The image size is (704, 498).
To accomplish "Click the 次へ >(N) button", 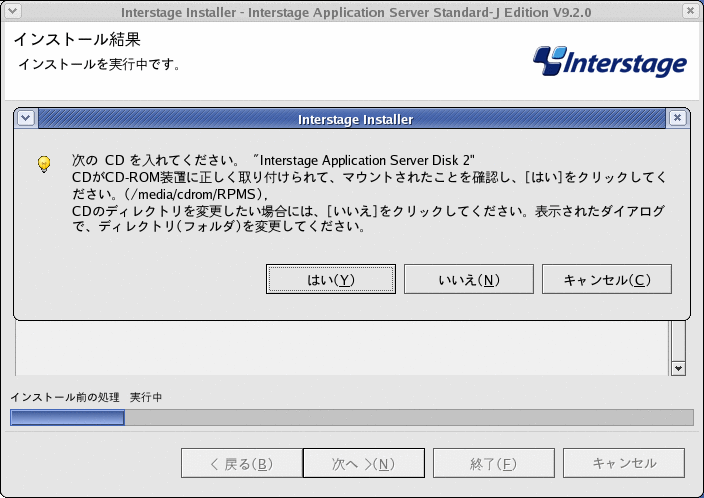I will click(x=364, y=463).
